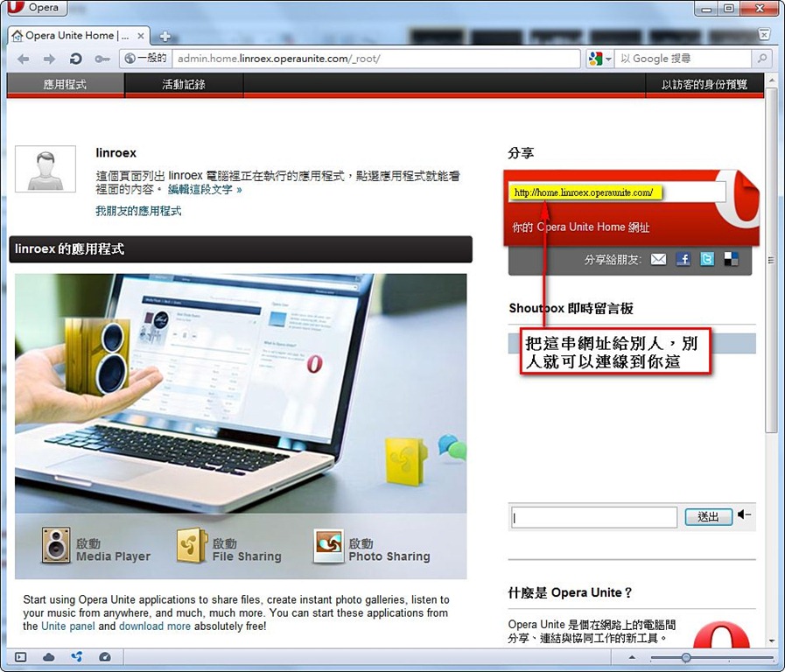Open the Unite panel link

tap(67, 626)
